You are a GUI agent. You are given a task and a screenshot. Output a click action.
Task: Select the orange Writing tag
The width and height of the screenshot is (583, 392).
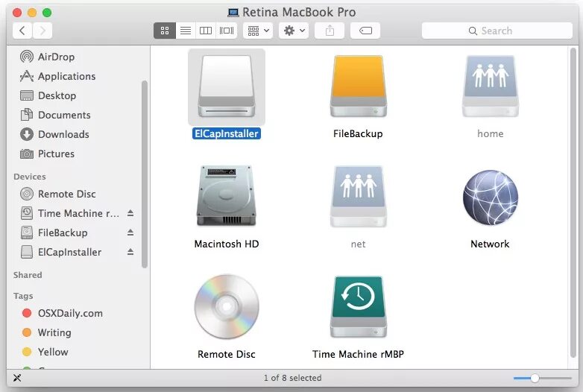click(46, 332)
